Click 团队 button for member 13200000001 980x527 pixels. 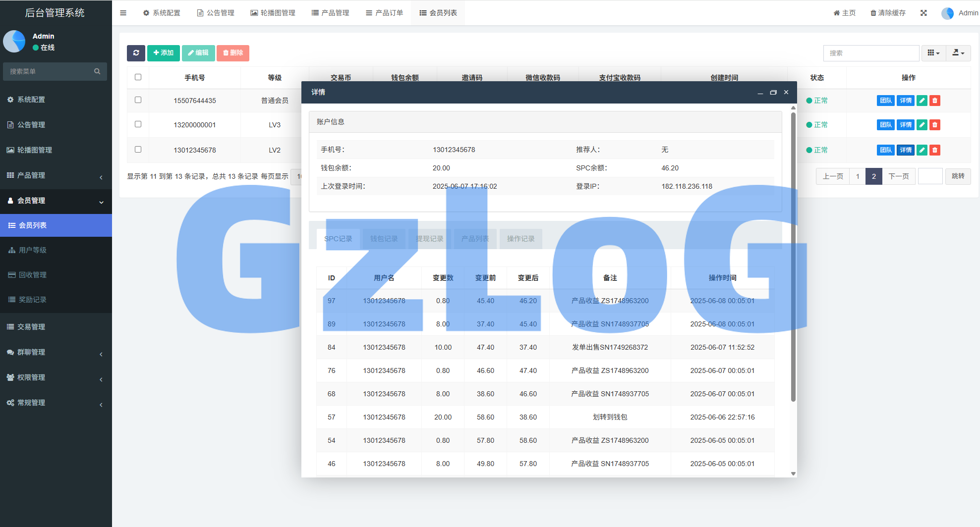click(885, 125)
